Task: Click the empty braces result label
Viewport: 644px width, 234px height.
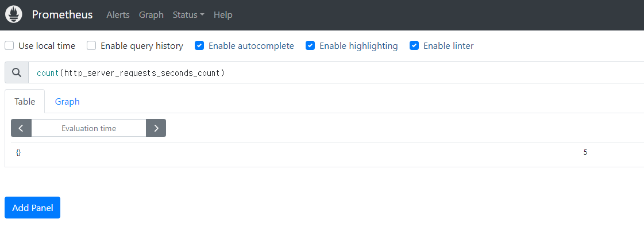Action: 18,152
